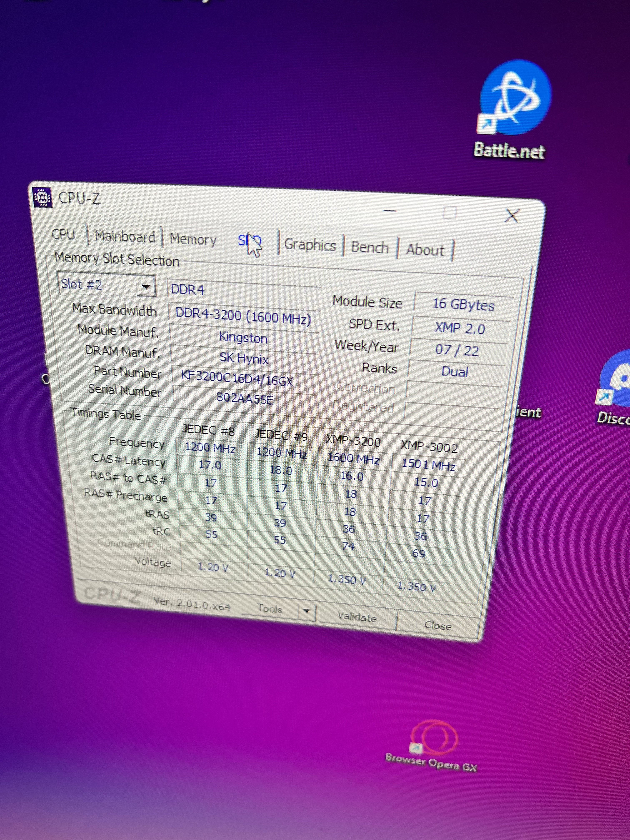Switch to the Memory tab
The height and width of the screenshot is (840, 630).
[192, 240]
